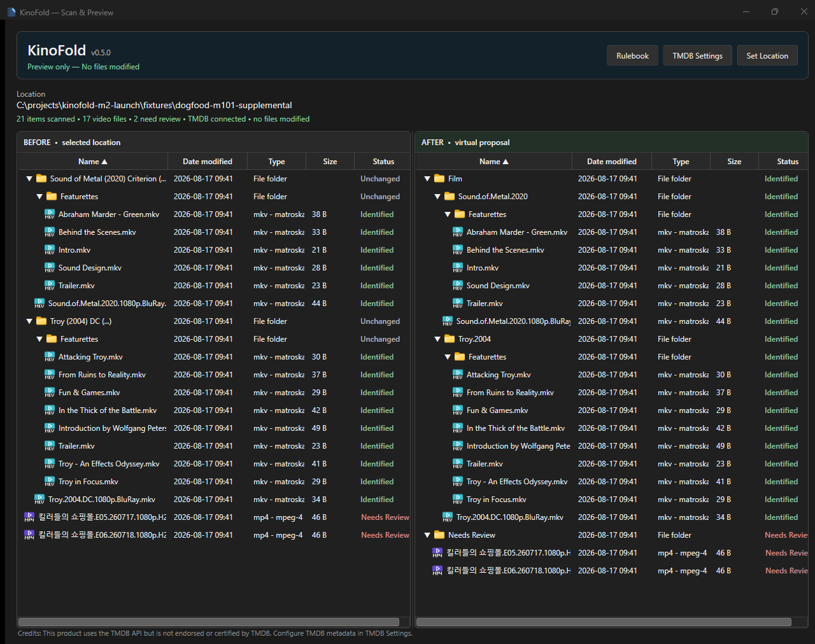Click the Sound of Metal (2020) Criterion folder icon
The image size is (815, 644).
click(41, 179)
